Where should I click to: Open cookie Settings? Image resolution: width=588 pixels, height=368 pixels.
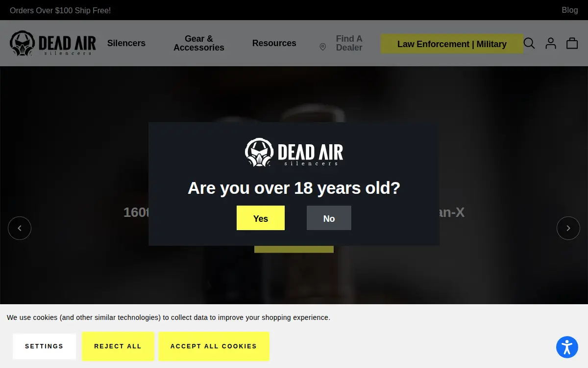(44, 346)
